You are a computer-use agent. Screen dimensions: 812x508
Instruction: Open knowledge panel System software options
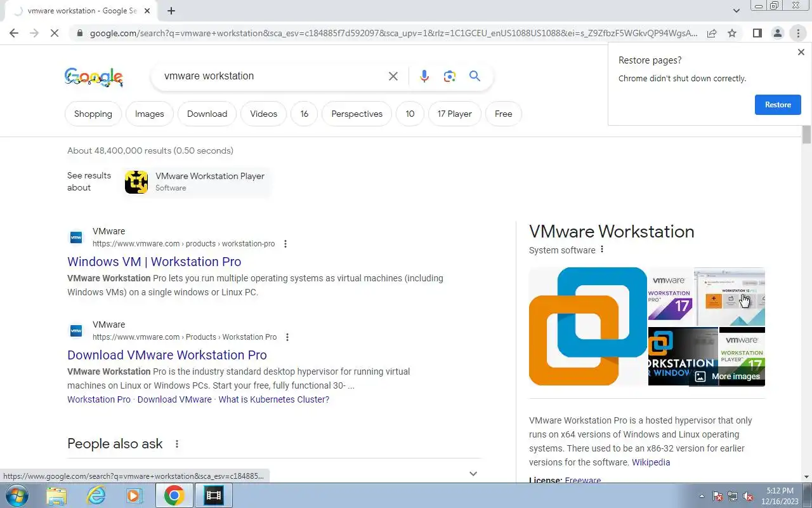(x=602, y=250)
